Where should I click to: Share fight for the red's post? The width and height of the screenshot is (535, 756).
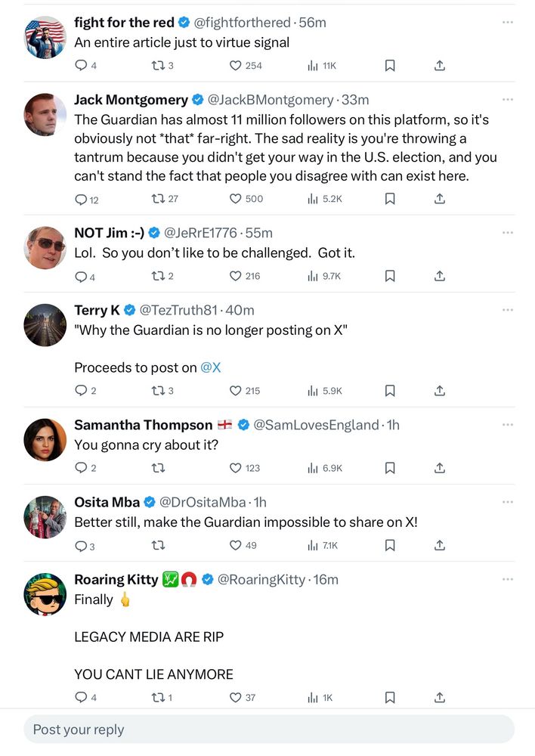440,66
